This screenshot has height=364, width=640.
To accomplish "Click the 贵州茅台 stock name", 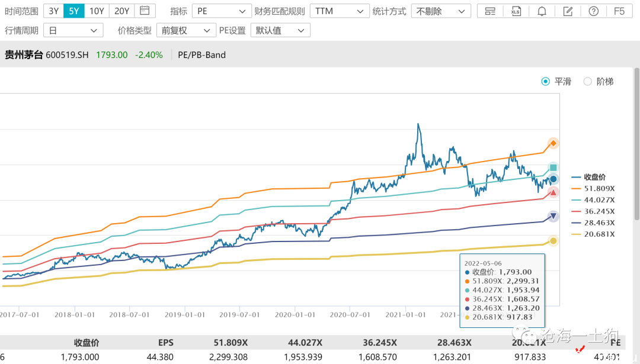I will [x=24, y=54].
